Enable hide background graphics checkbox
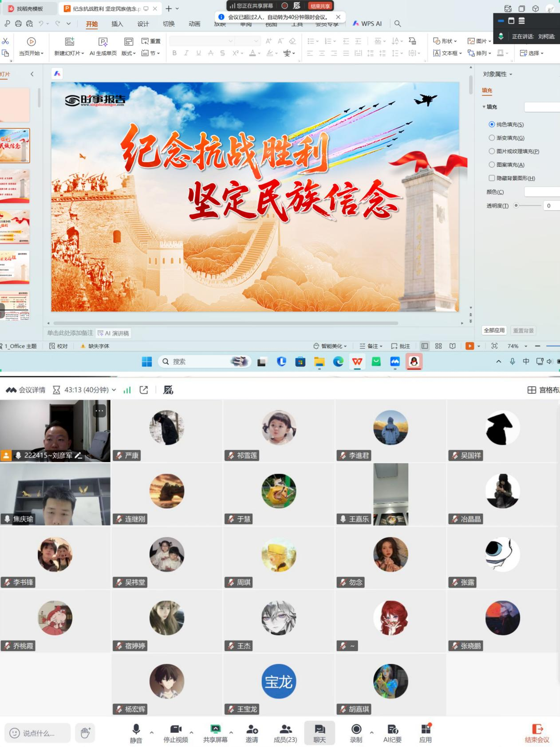This screenshot has width=560, height=747. pos(492,178)
